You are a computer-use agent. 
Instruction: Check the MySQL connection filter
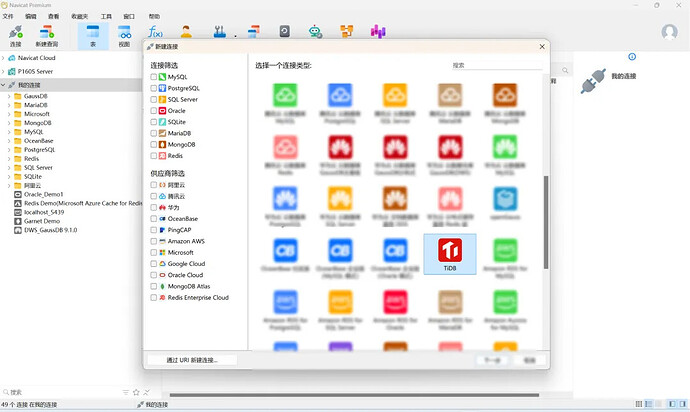pos(154,77)
